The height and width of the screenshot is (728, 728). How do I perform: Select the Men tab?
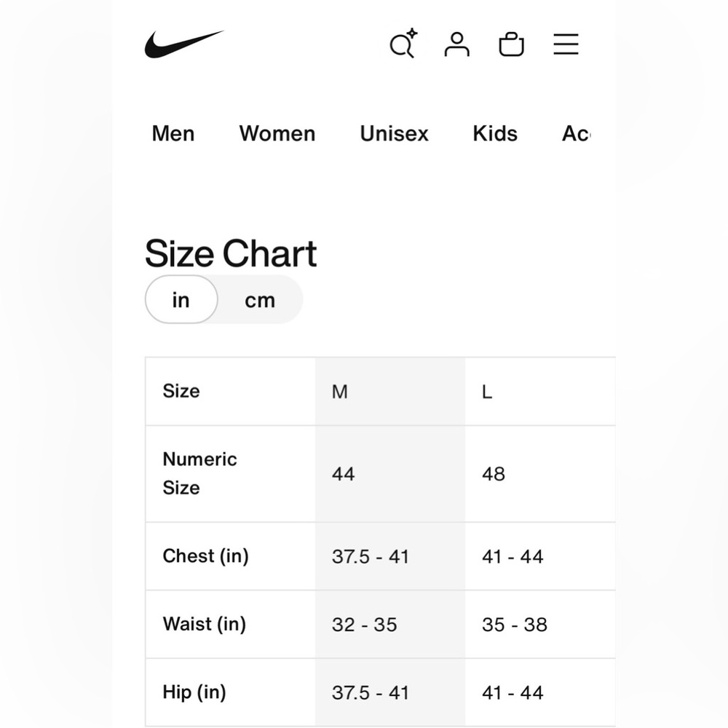tap(173, 134)
